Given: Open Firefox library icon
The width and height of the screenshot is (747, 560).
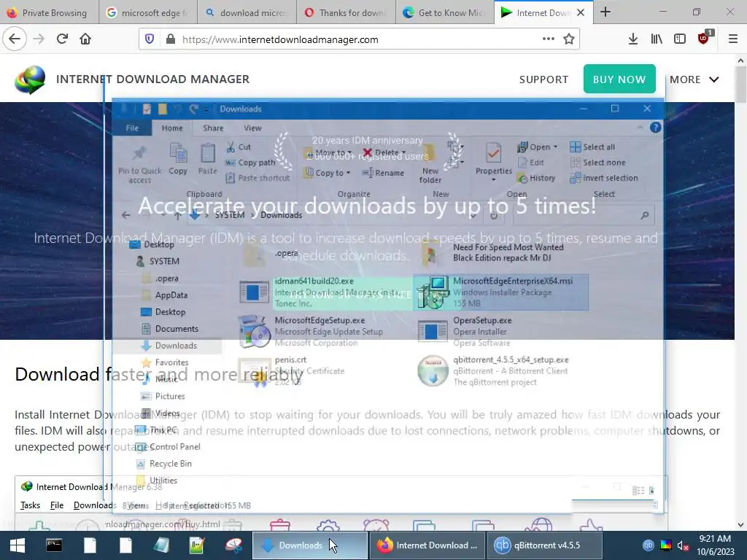Looking at the screenshot, I should click(657, 39).
